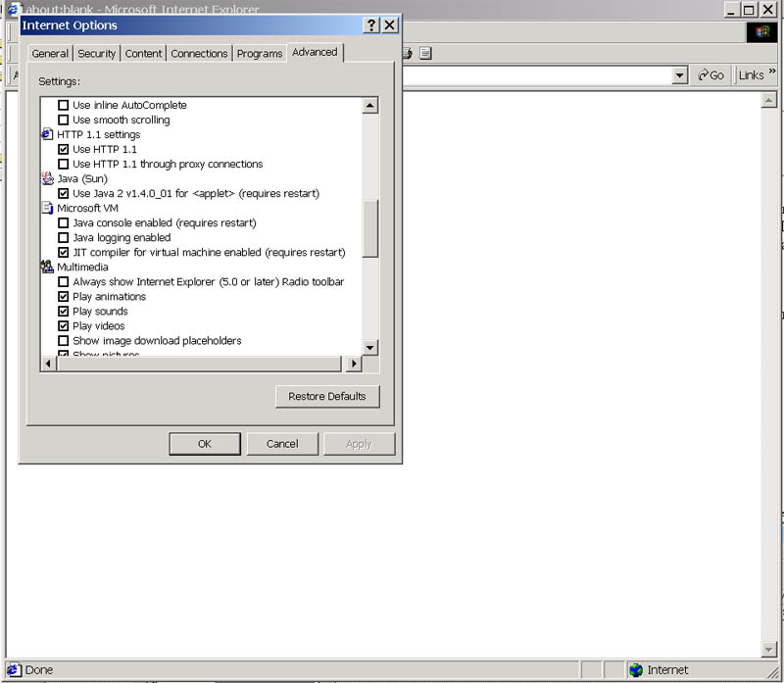Click the Java (Sun) category icon
The image size is (784, 683).
(47, 178)
